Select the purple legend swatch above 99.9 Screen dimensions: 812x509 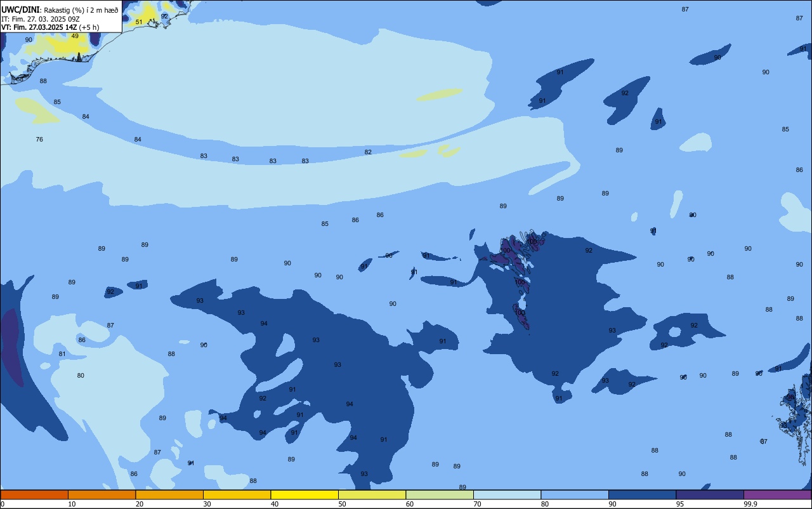(777, 494)
